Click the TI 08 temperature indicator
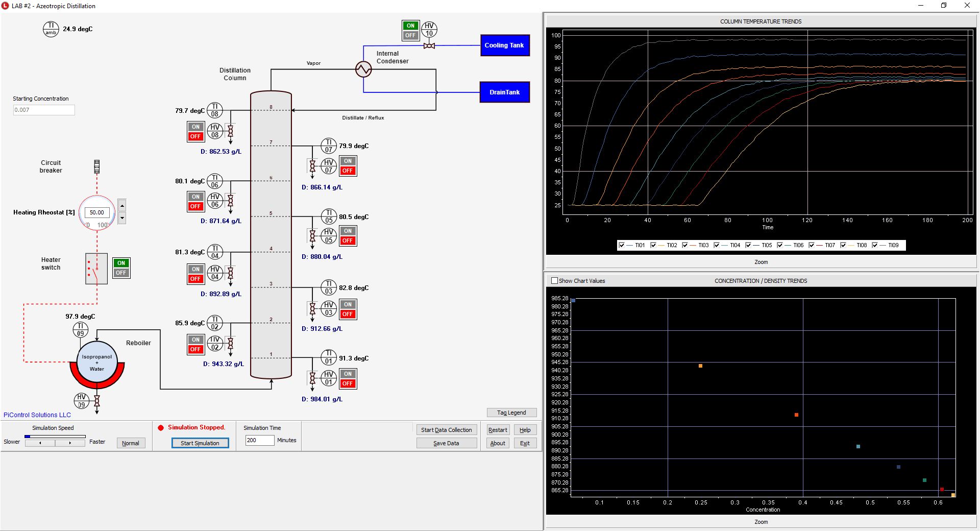Image resolution: width=980 pixels, height=531 pixels. coord(215,110)
